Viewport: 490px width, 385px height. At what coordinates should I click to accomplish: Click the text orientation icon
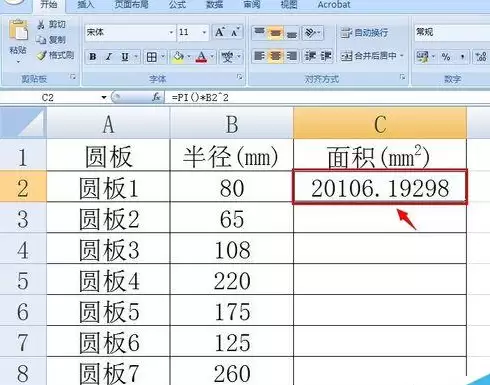[310, 32]
